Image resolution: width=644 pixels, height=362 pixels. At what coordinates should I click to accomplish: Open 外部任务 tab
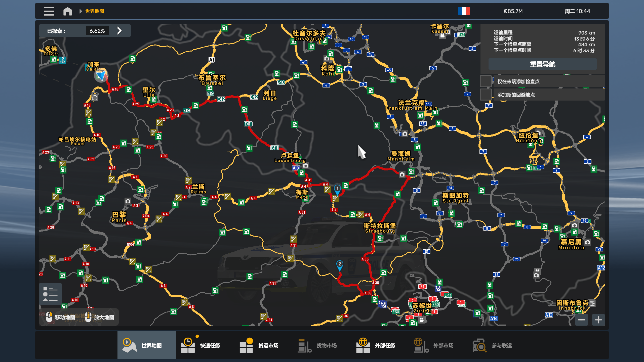(380, 345)
